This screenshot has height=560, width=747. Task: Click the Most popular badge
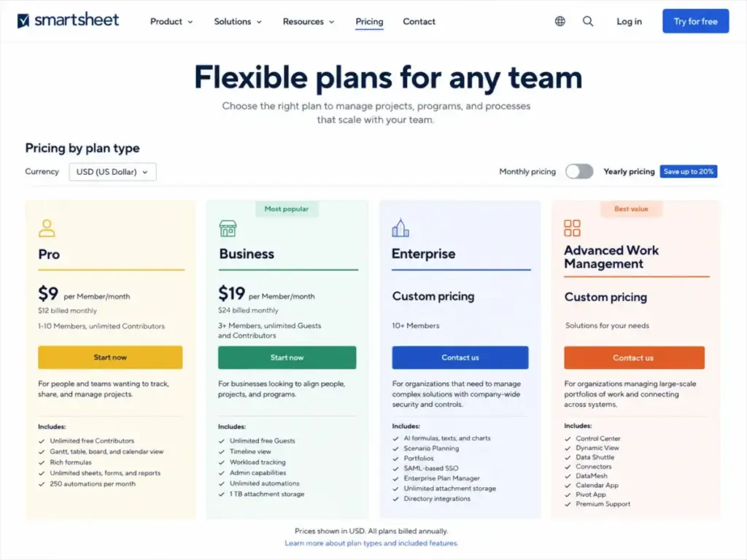(x=286, y=209)
